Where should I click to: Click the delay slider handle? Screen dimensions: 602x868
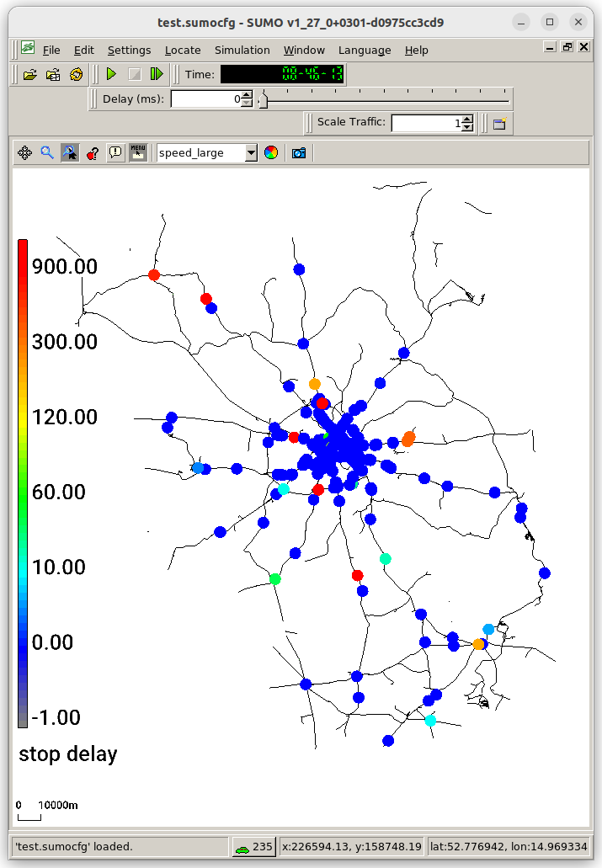tap(264, 100)
